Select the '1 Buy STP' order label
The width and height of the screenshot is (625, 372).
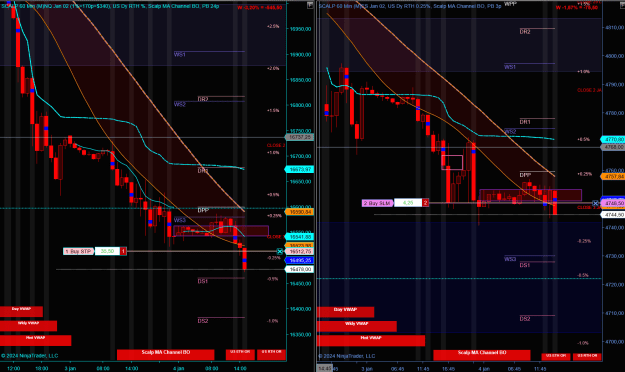pos(79,251)
